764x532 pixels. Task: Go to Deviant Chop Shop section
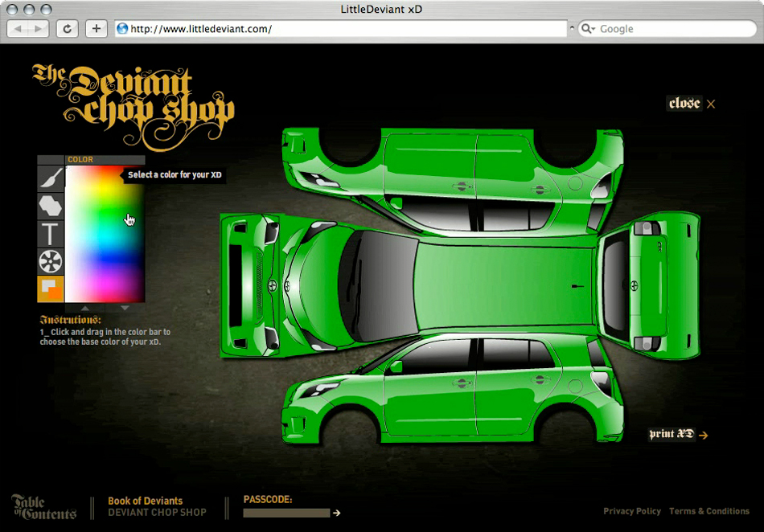point(157,513)
